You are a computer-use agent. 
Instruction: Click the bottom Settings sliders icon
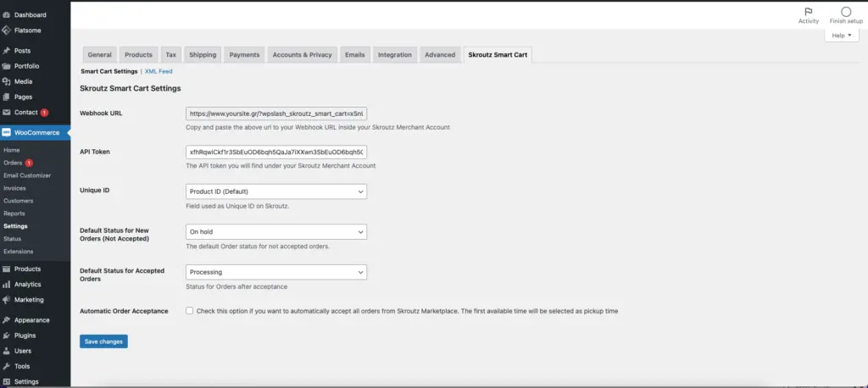pyautogui.click(x=6, y=382)
